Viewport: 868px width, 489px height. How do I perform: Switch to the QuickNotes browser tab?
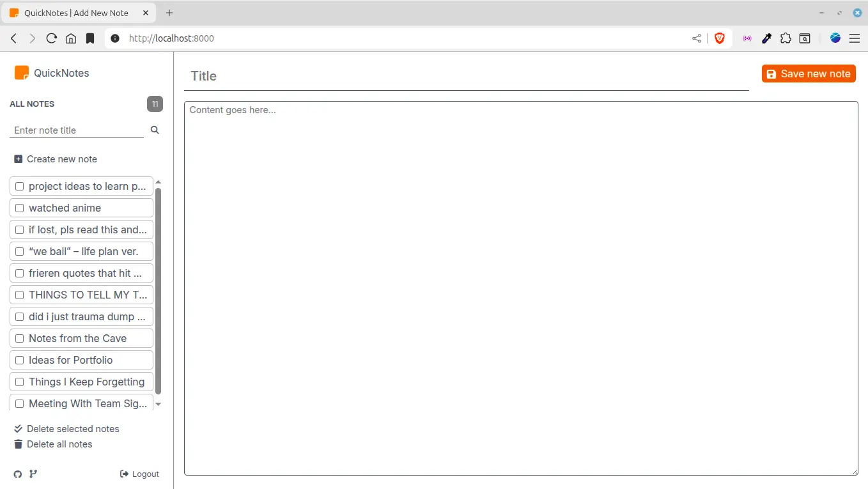(x=77, y=12)
